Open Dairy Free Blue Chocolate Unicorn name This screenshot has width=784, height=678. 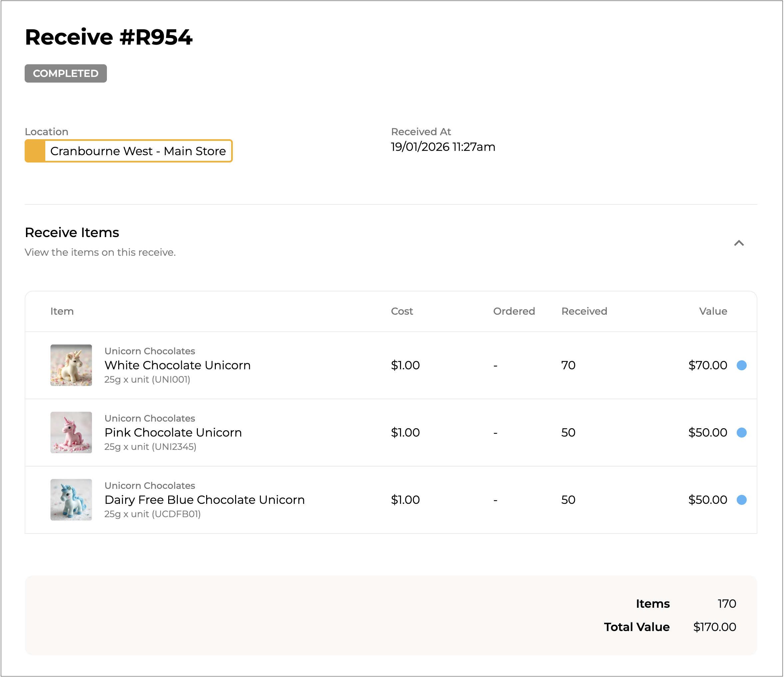coord(204,500)
